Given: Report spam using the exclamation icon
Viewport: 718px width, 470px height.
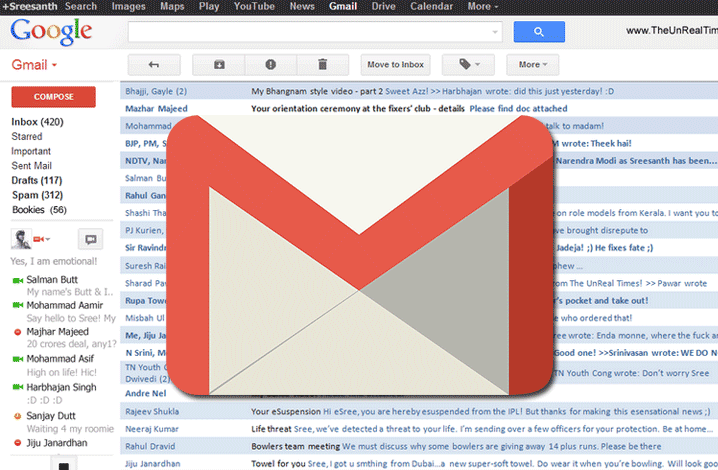Looking at the screenshot, I should [271, 65].
